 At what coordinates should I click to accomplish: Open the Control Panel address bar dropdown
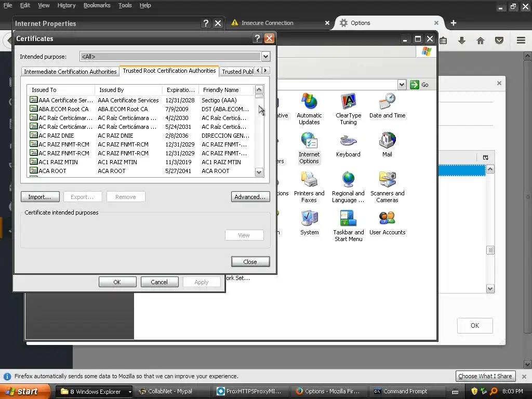(402, 85)
